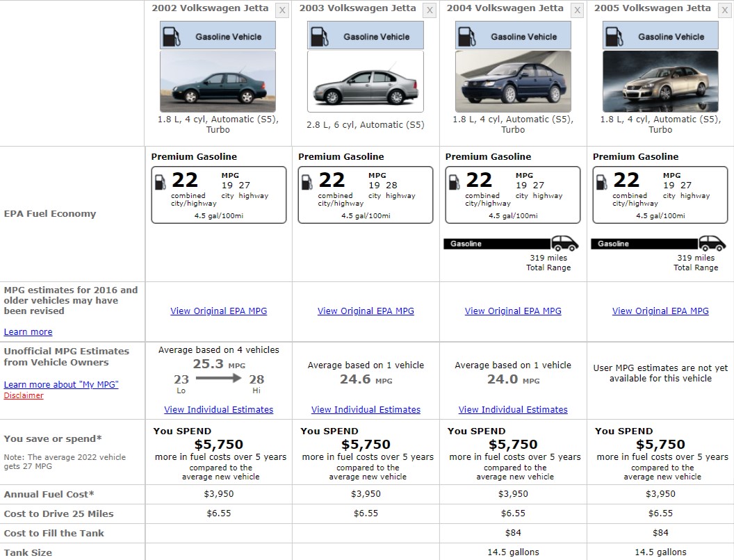Open the 2003 Jetta silver car photo
This screenshot has width=734, height=560.
(366, 81)
